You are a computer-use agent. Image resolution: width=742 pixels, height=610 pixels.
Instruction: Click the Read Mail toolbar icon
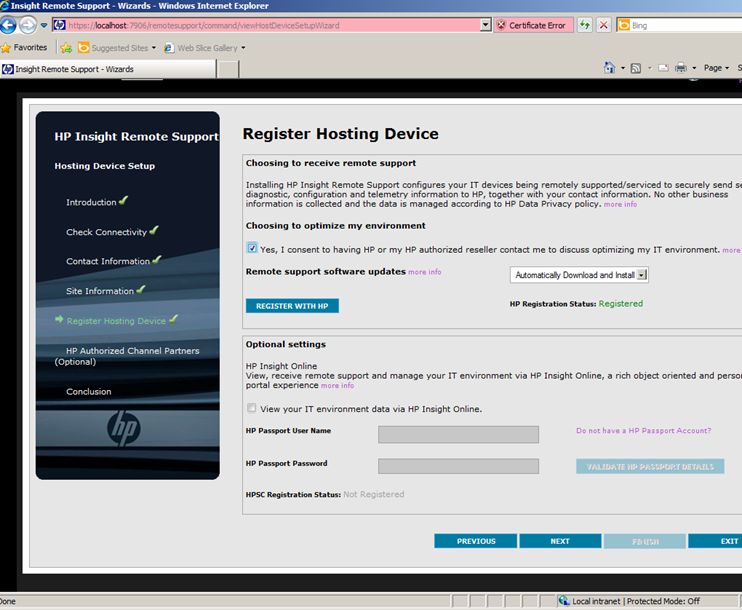click(663, 68)
